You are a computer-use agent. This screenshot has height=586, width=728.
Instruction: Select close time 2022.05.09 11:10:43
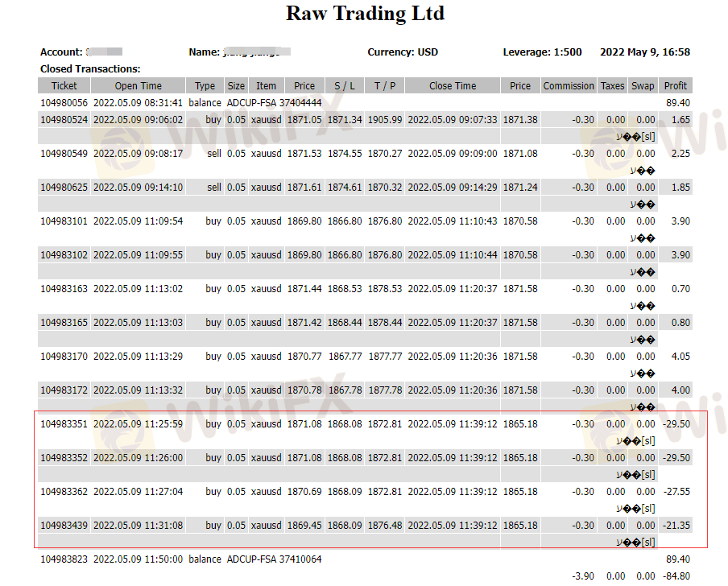click(453, 221)
